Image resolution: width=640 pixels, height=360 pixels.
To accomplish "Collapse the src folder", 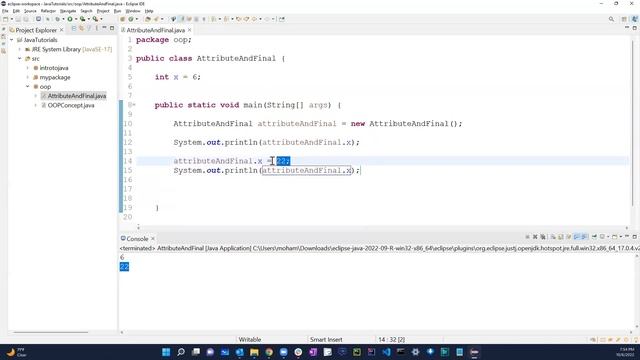I will point(20,58).
